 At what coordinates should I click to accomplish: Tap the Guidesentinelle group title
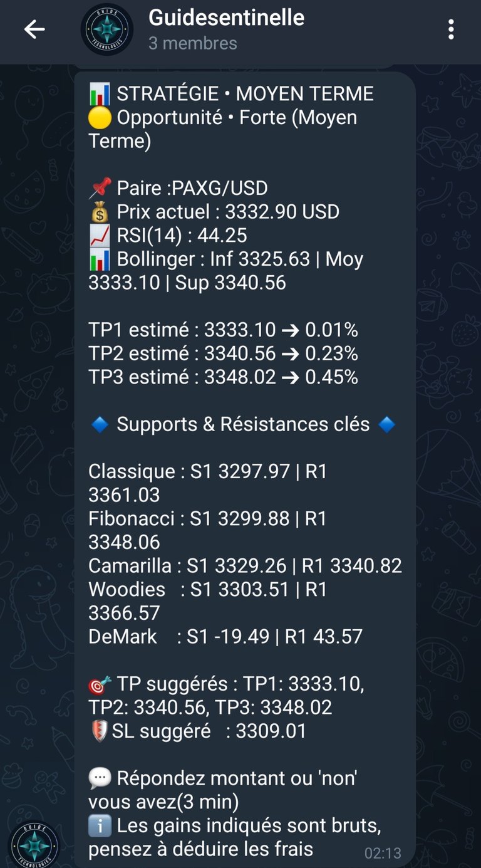point(226,18)
